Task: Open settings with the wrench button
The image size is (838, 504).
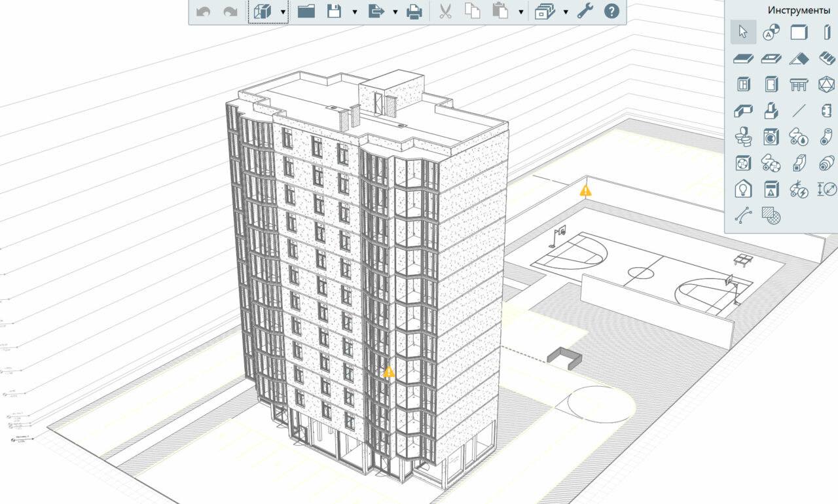Action: point(585,11)
